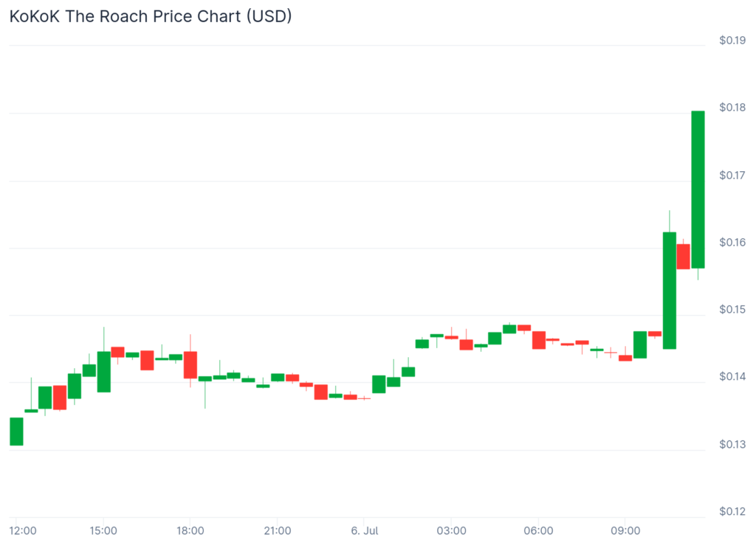Click the $0.15 price axis label
756x551 pixels.
pos(732,310)
